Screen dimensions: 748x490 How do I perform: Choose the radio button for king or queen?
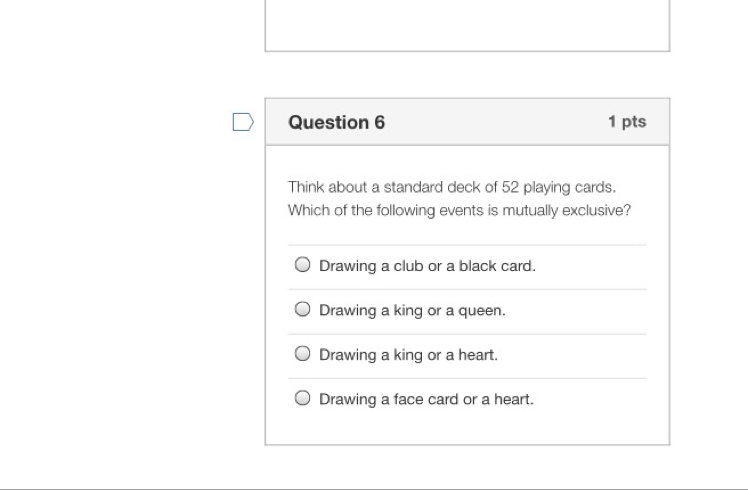click(x=303, y=310)
